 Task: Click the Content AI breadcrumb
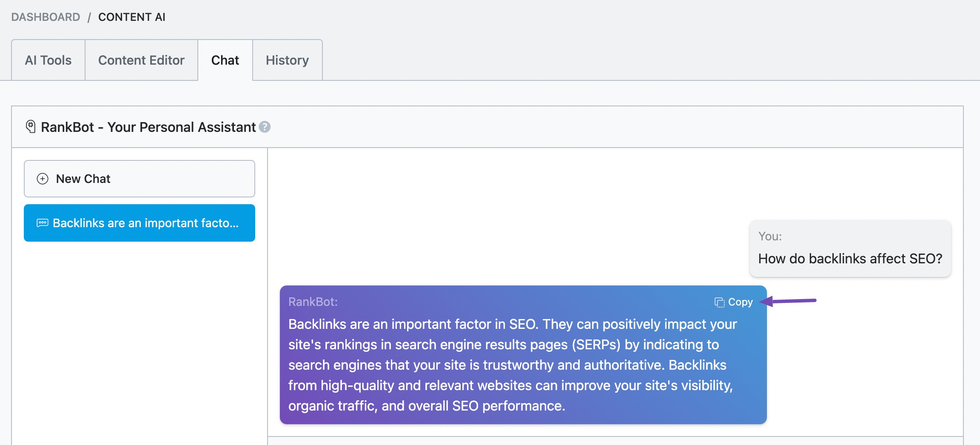point(132,17)
